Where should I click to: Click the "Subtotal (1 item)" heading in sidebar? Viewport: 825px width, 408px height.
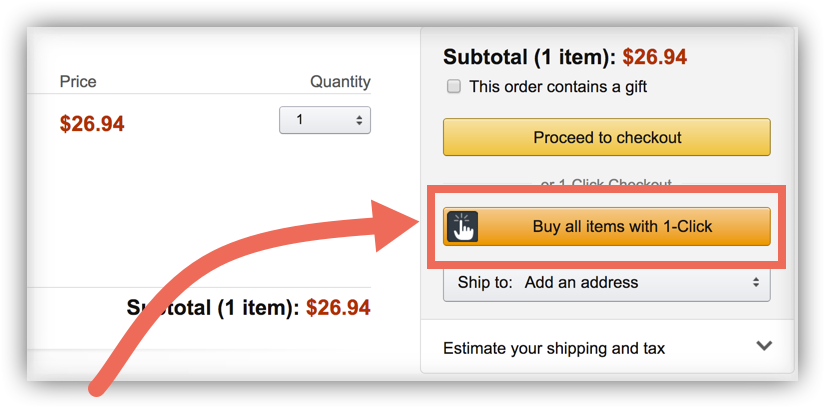tap(529, 57)
